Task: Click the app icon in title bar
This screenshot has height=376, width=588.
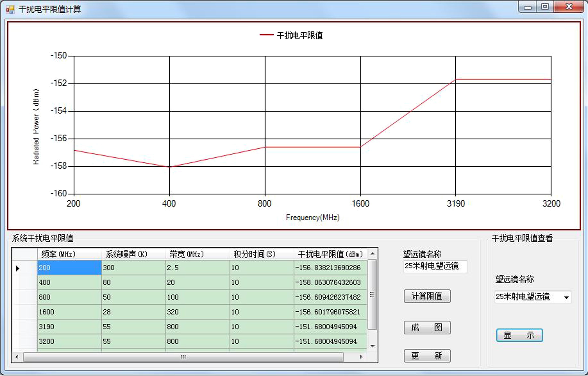Action: point(10,9)
